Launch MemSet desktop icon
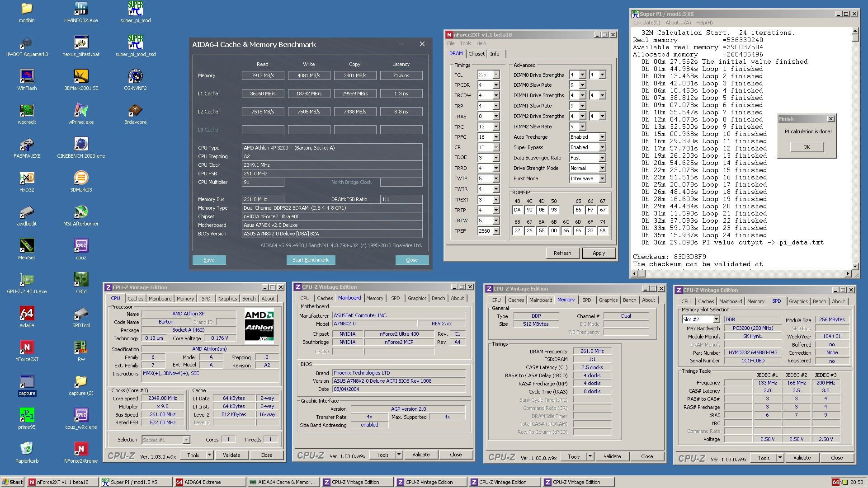The height and width of the screenshot is (488, 868). tap(27, 249)
